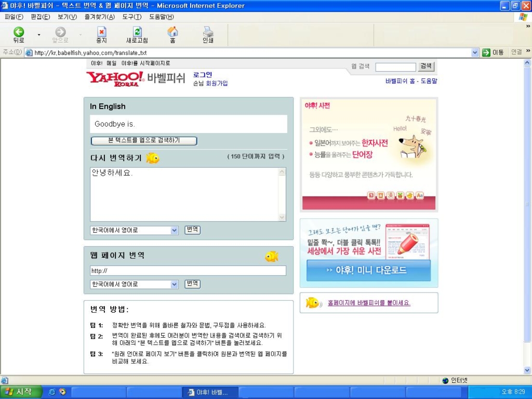Viewport: 532px width, 399px height.
Task: Click the 시작 Start button
Action: click(20, 392)
